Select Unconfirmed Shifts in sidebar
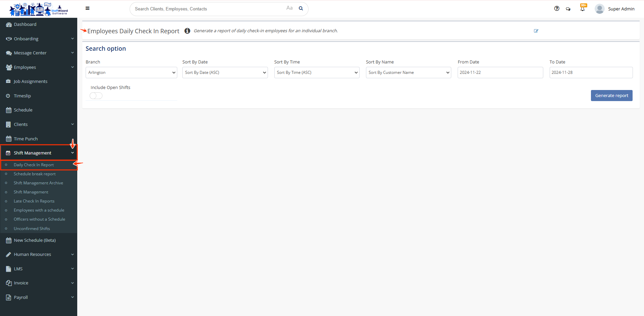644x316 pixels. pyautogui.click(x=32, y=229)
